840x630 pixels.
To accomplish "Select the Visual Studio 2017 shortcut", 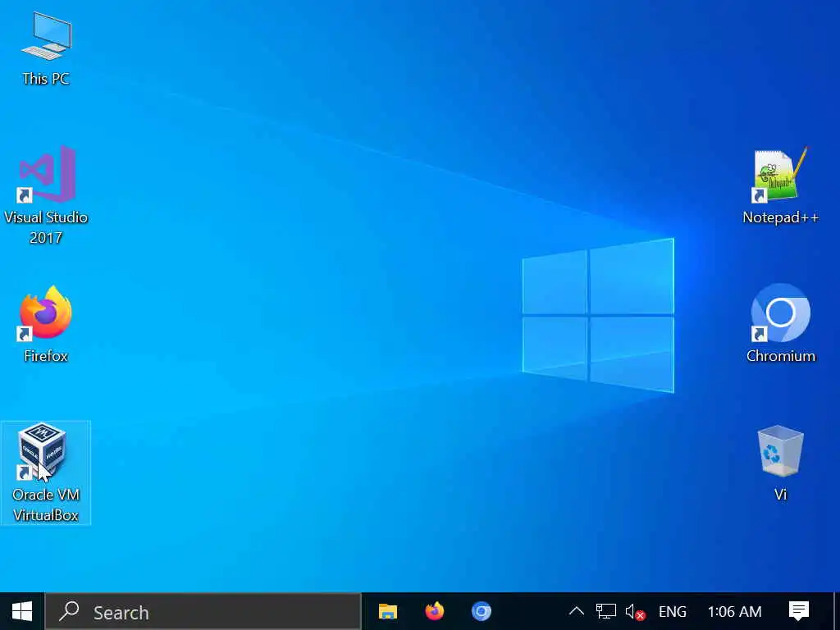I will [46, 195].
